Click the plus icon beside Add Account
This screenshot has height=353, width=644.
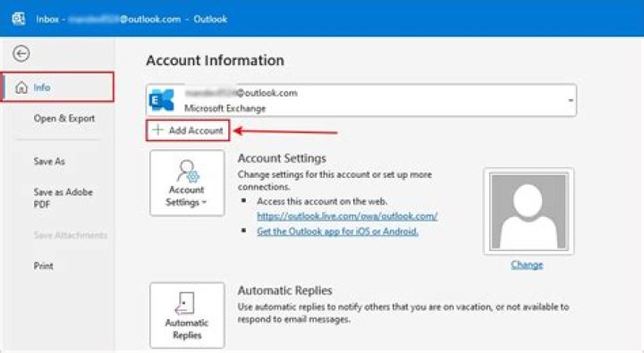point(157,130)
